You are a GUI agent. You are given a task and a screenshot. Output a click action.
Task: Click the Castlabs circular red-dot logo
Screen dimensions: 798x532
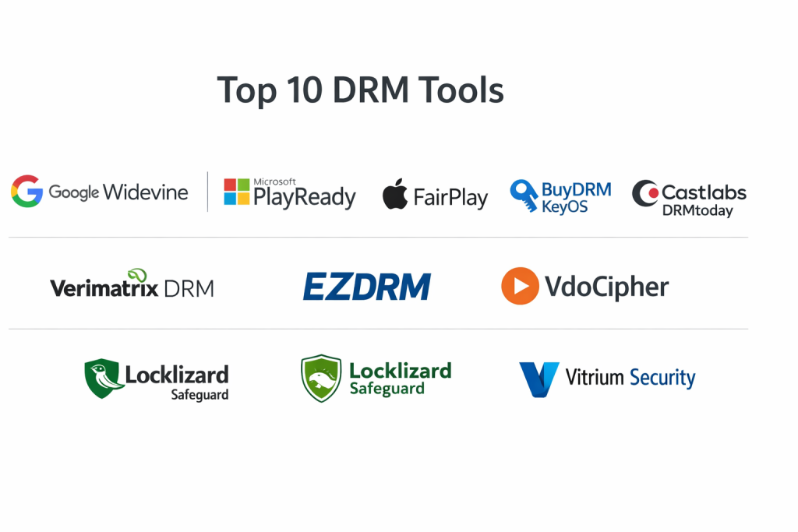click(x=645, y=193)
